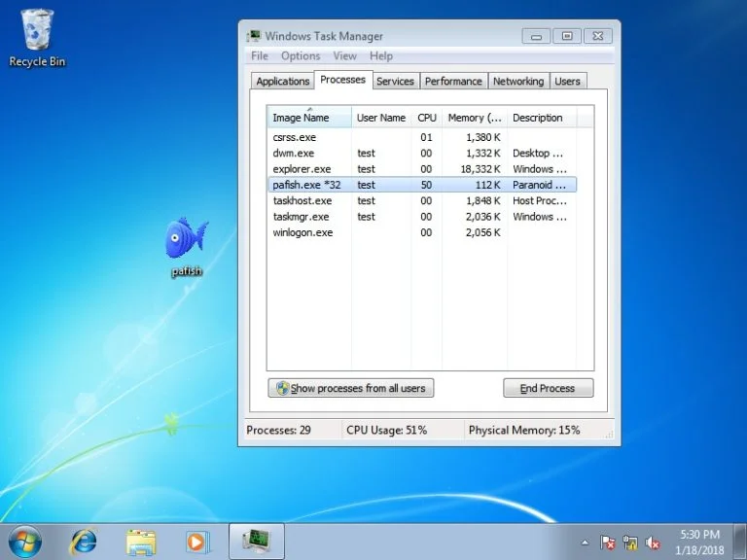Open Windows Explorer folder taskbar icon
Viewport: 747px width, 560px height.
[141, 541]
